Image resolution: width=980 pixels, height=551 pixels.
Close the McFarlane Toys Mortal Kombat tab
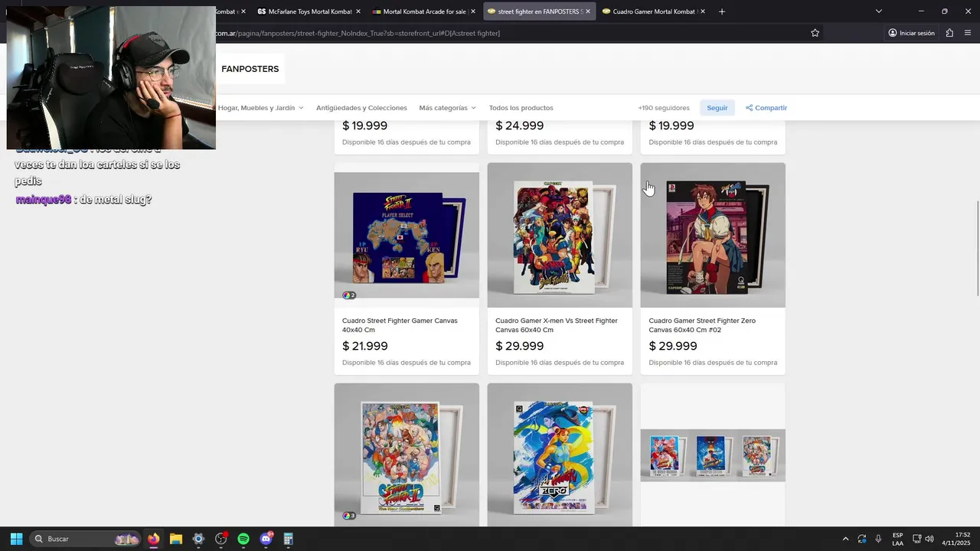click(358, 11)
